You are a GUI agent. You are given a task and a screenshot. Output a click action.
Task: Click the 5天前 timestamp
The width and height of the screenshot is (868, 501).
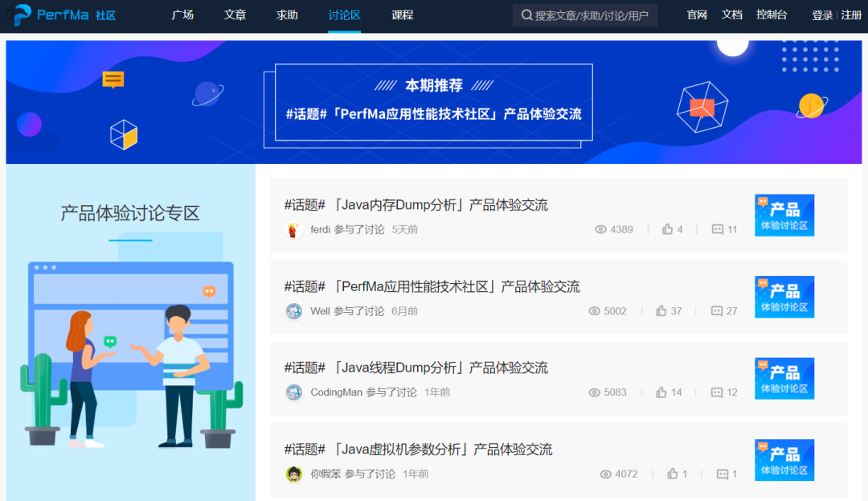404,230
